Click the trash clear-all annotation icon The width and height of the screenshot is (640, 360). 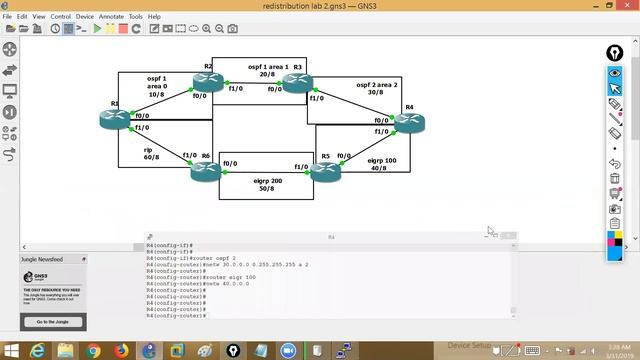(615, 178)
